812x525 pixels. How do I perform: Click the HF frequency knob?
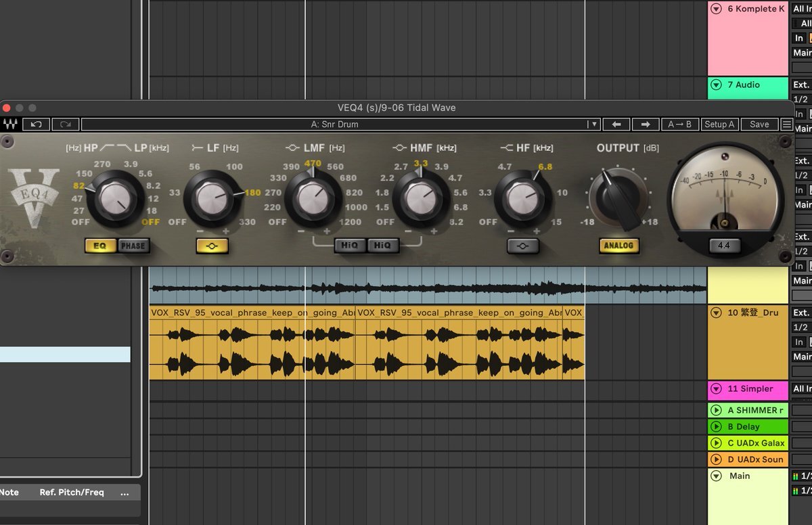pos(522,198)
